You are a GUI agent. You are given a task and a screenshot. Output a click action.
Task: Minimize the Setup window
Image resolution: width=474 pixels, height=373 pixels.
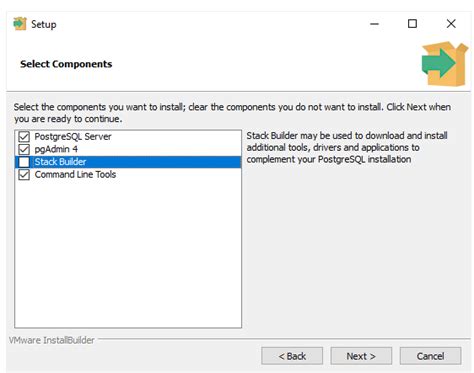coord(374,24)
